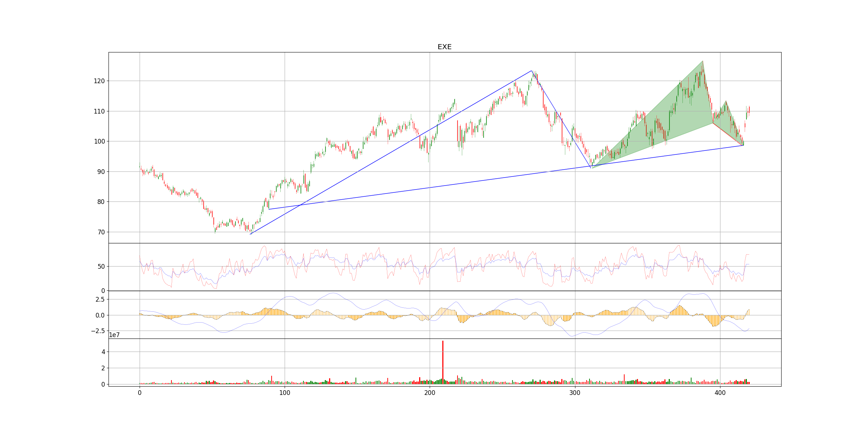Screen dimensions: 868x434
Task: Click the 80 price axis label
Action: pos(101,202)
